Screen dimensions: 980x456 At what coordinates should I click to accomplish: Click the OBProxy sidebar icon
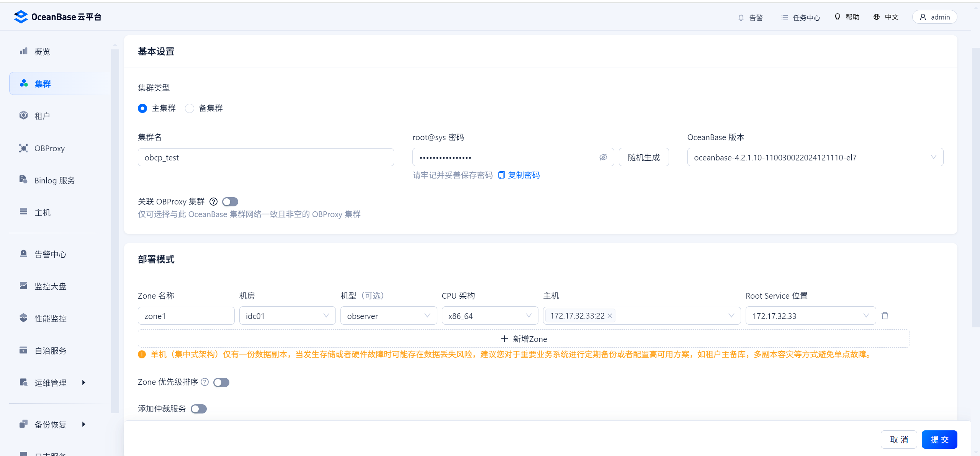(x=24, y=148)
